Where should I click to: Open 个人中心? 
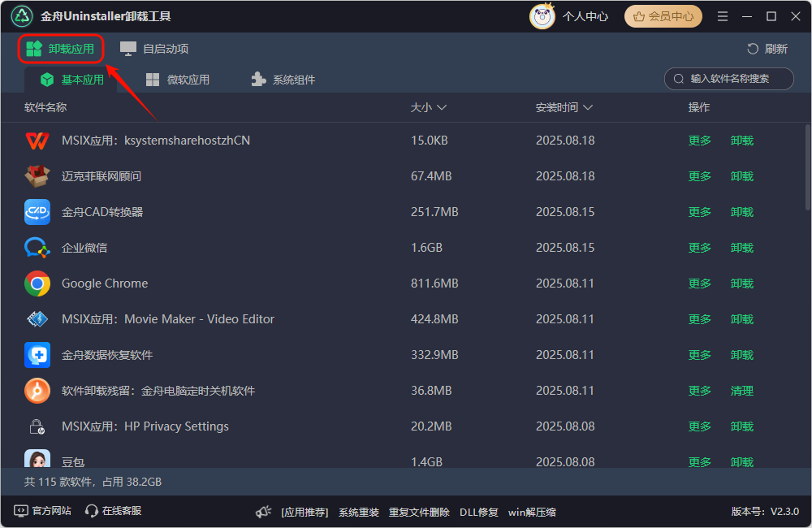point(585,16)
